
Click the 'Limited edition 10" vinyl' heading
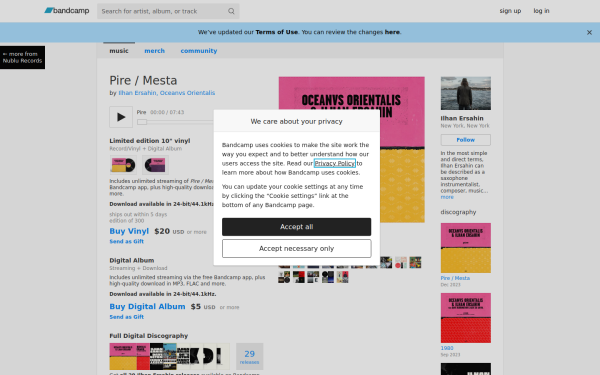pyautogui.click(x=150, y=141)
